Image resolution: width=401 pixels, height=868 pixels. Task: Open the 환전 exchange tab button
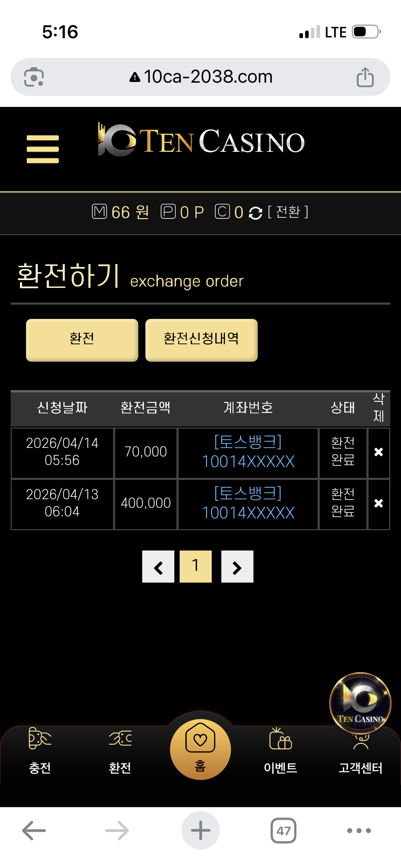(82, 340)
